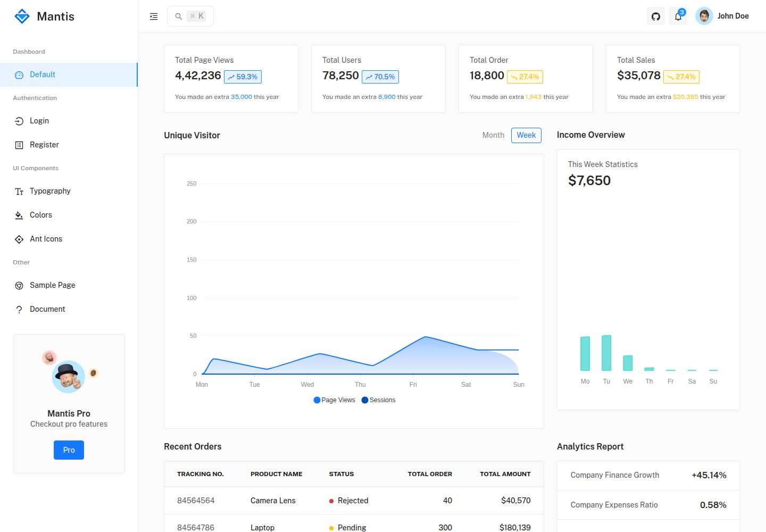Screen dimensions: 766x532
Task: Click the Default dashboard icon
Action: pyautogui.click(x=19, y=75)
